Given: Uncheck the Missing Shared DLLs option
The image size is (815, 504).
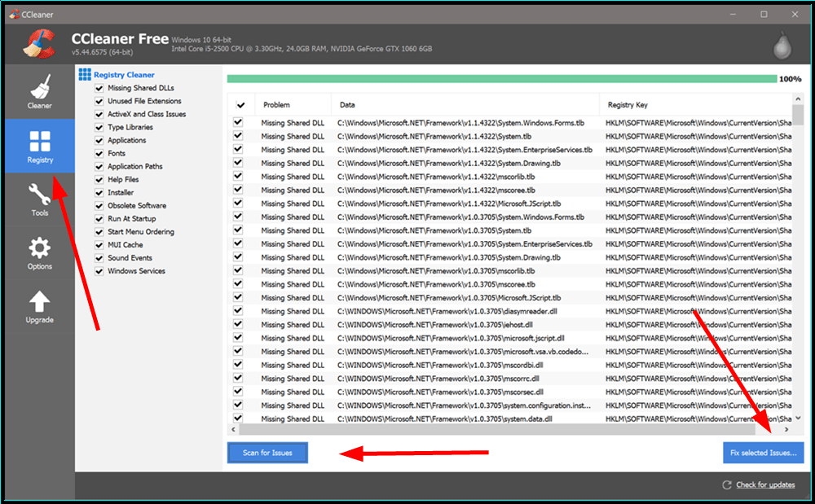Looking at the screenshot, I should pyautogui.click(x=99, y=87).
